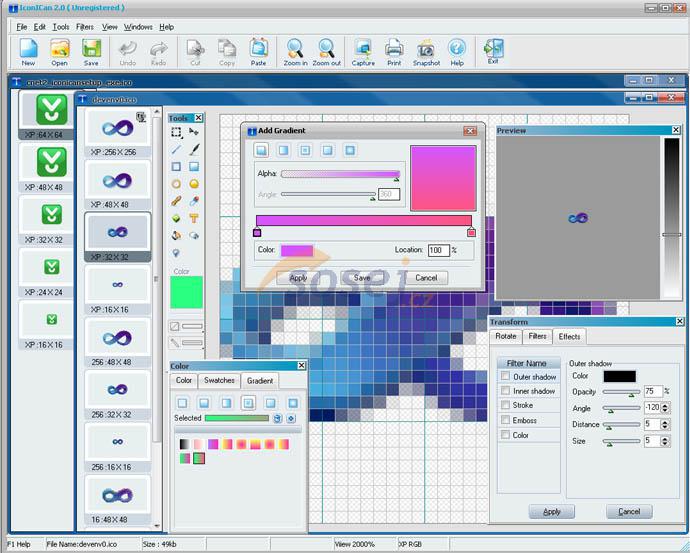The image size is (690, 553).
Task: Click the green foreground color in Tools
Action: pyautogui.click(x=187, y=292)
